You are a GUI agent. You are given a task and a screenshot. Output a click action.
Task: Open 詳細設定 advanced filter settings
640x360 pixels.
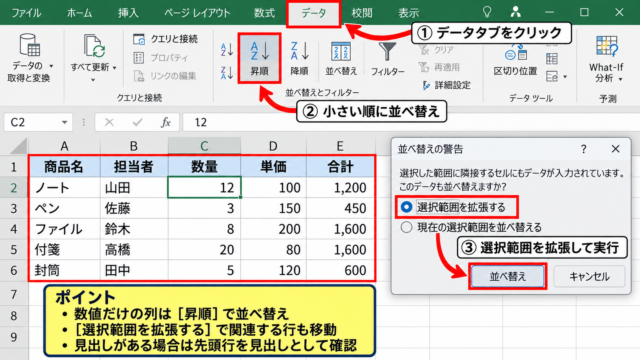point(447,85)
